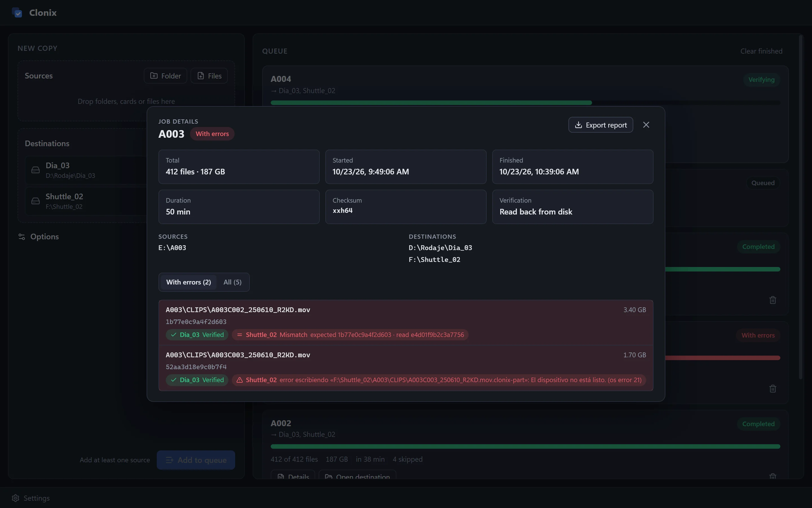
Task: Click destination path F:\Shuttle_02 in dialog
Action: click(434, 260)
